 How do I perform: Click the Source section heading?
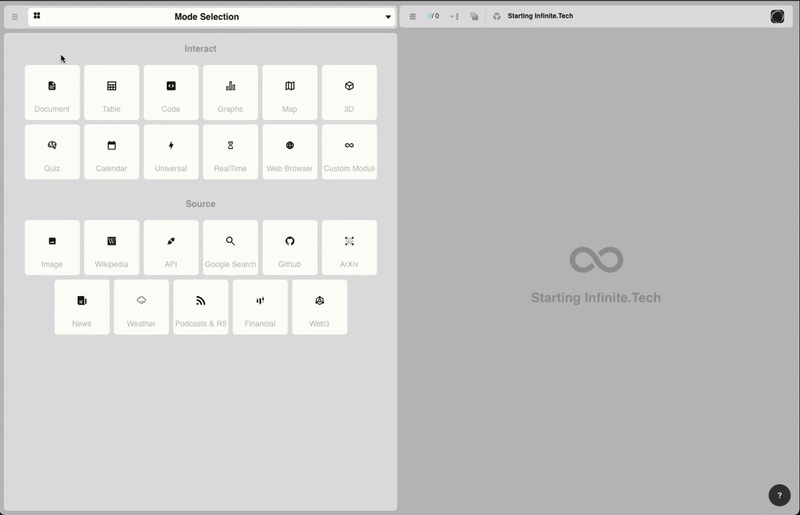point(200,204)
